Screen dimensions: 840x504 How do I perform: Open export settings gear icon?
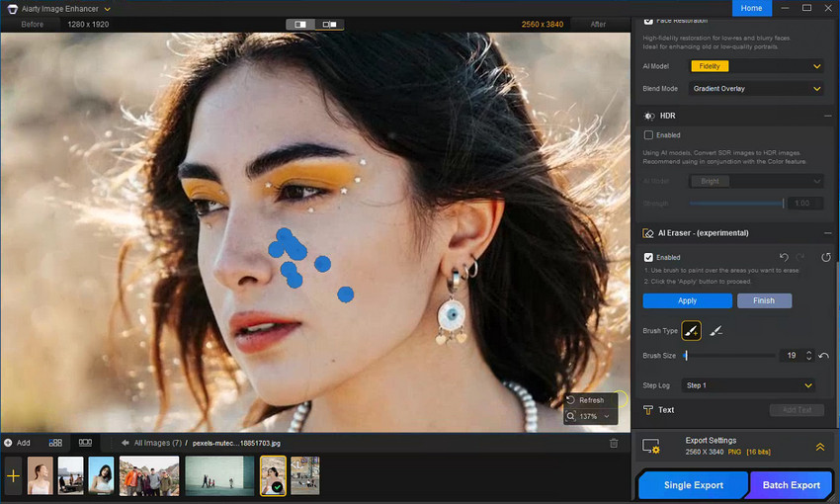[651, 446]
